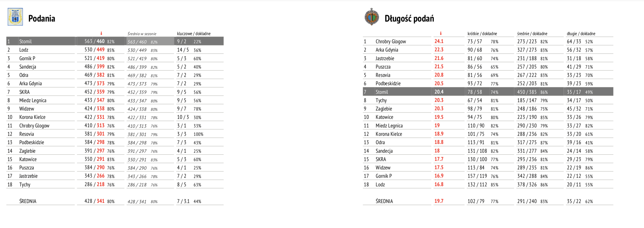This screenshot has height=228, width=644.
Task: Click the 'średnie / dokładne' column header
Action: coord(532,33)
